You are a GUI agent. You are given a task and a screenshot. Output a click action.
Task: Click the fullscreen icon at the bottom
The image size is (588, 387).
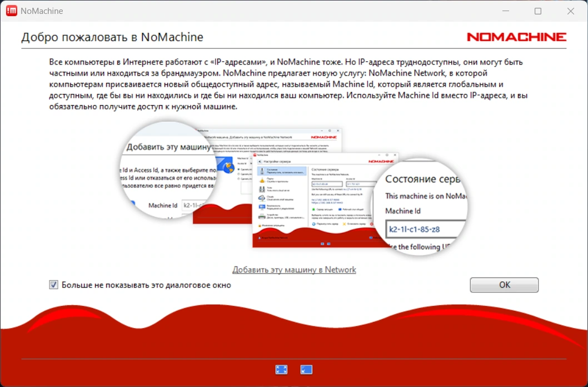(281, 370)
